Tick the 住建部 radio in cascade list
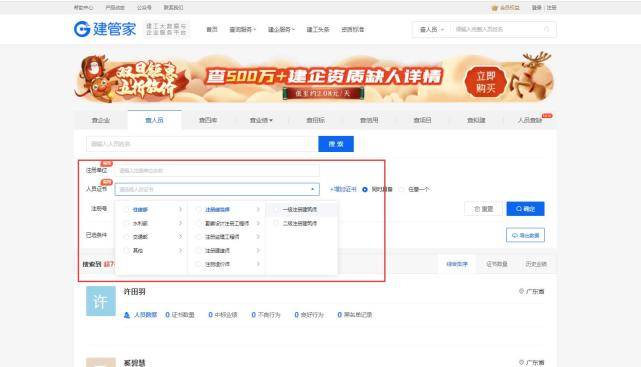The width and height of the screenshot is (641, 367). click(x=126, y=210)
